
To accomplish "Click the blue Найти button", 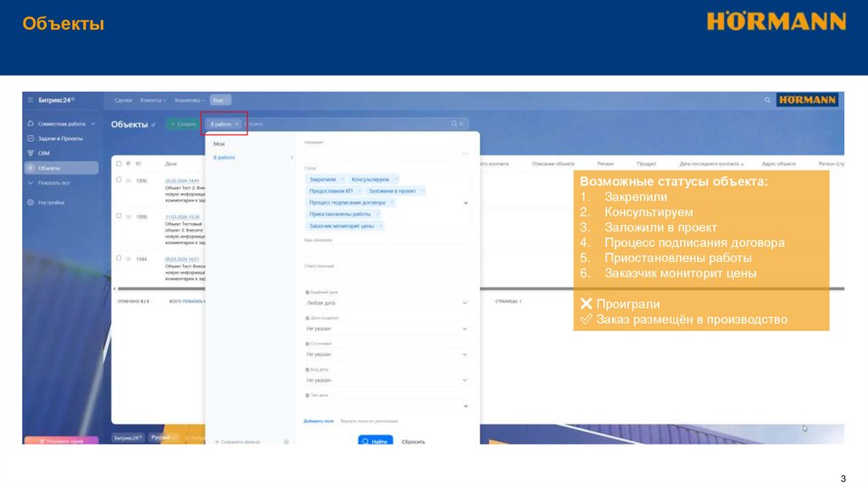I will coord(376,441).
